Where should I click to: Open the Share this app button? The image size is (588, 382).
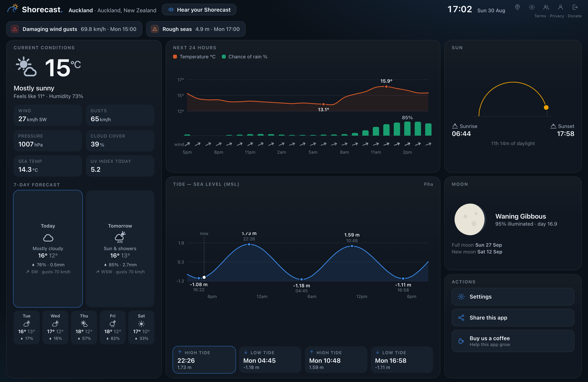(x=513, y=317)
